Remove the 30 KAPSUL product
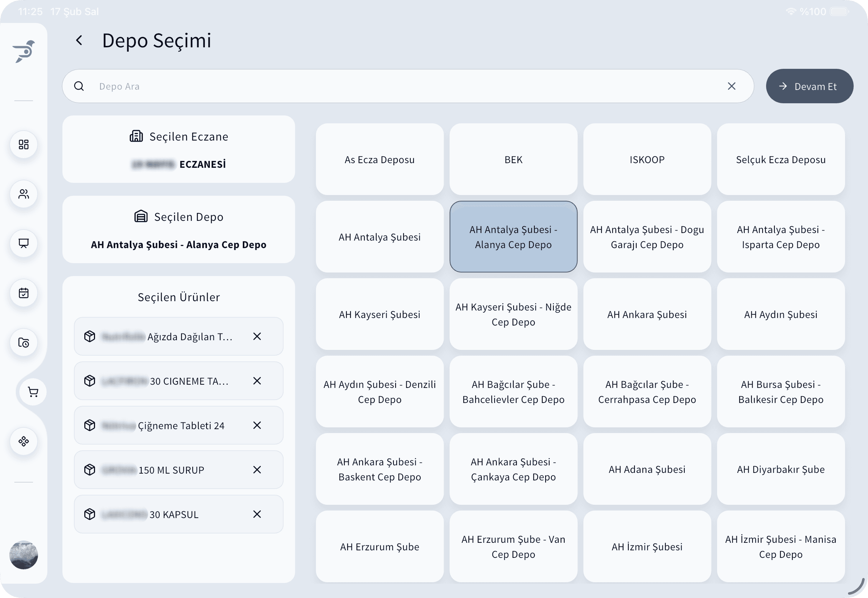Image resolution: width=868 pixels, height=598 pixels. tap(257, 514)
